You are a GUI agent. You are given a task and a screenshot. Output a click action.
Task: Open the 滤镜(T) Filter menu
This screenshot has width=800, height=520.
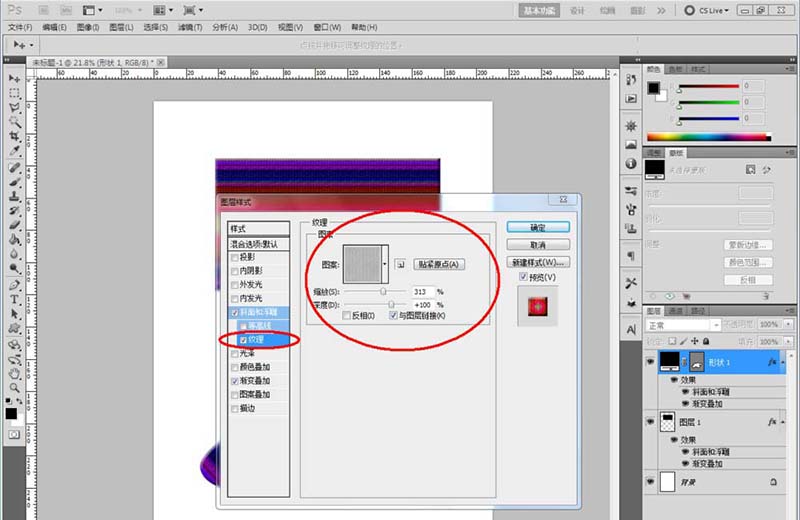190,28
